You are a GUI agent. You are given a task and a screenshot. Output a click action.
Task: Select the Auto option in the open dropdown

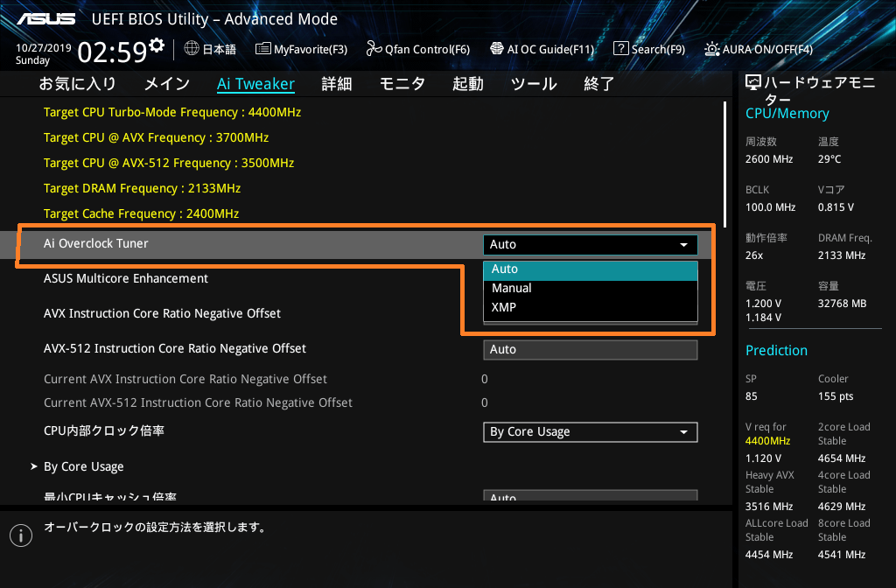pos(504,269)
